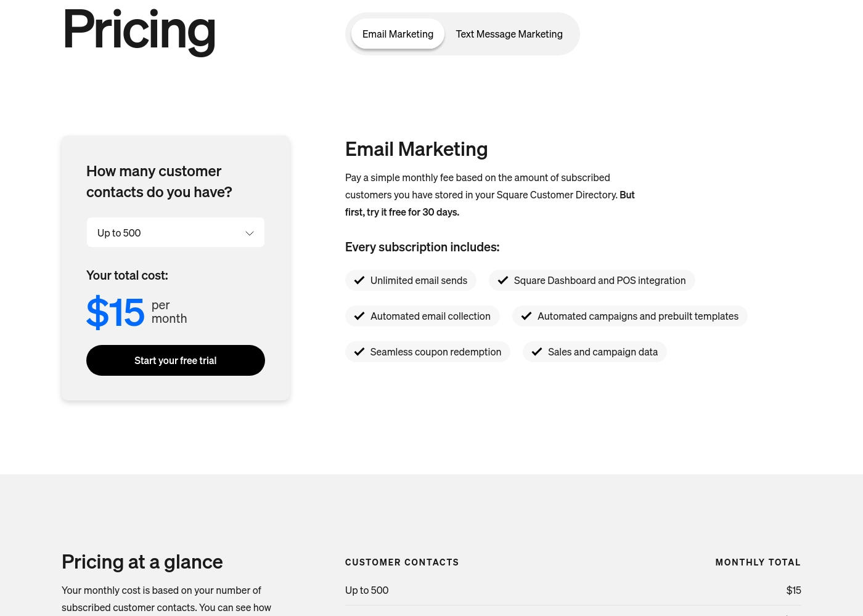Click the $15 per month price
Viewport: 863px width, 616px height.
click(x=137, y=312)
